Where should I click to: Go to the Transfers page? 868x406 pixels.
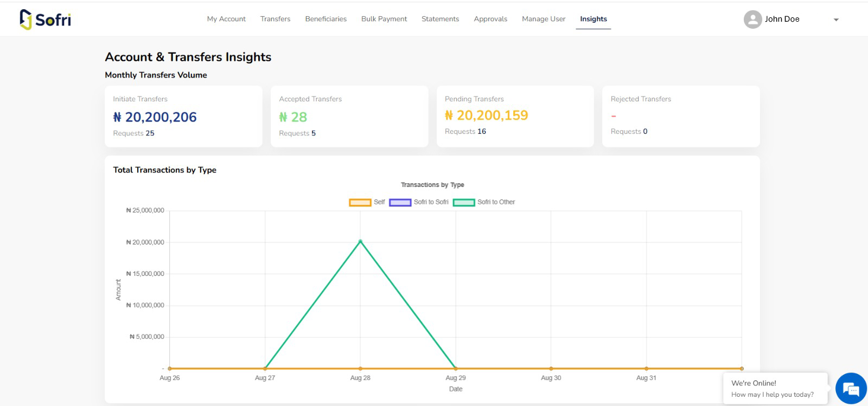tap(275, 19)
